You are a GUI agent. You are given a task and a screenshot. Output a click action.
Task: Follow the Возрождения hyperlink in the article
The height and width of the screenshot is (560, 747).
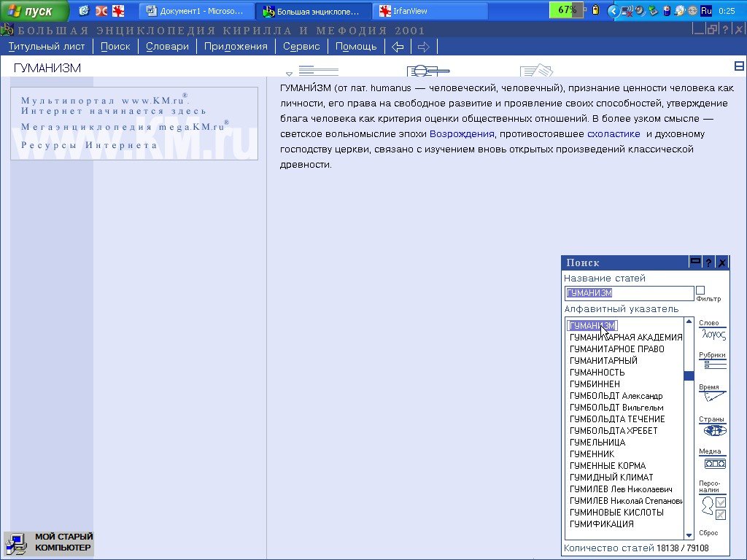(x=462, y=134)
